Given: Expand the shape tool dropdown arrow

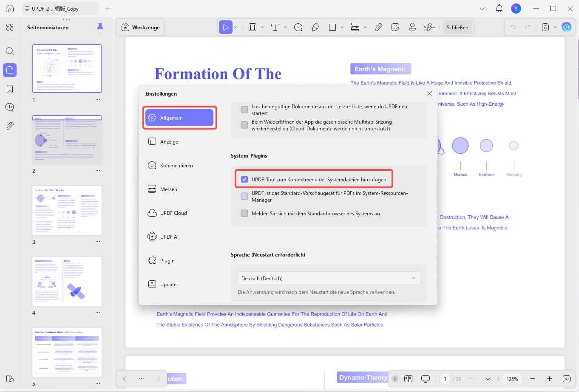Looking at the screenshot, I should click(x=342, y=27).
